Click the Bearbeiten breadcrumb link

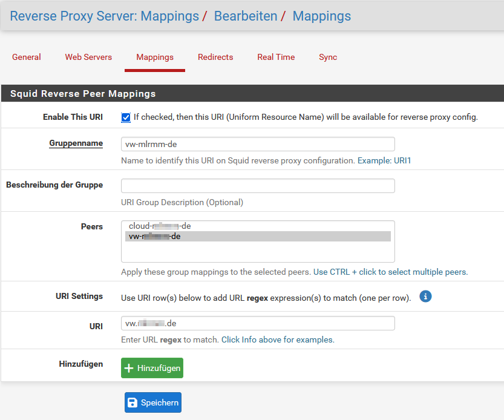pyautogui.click(x=246, y=16)
